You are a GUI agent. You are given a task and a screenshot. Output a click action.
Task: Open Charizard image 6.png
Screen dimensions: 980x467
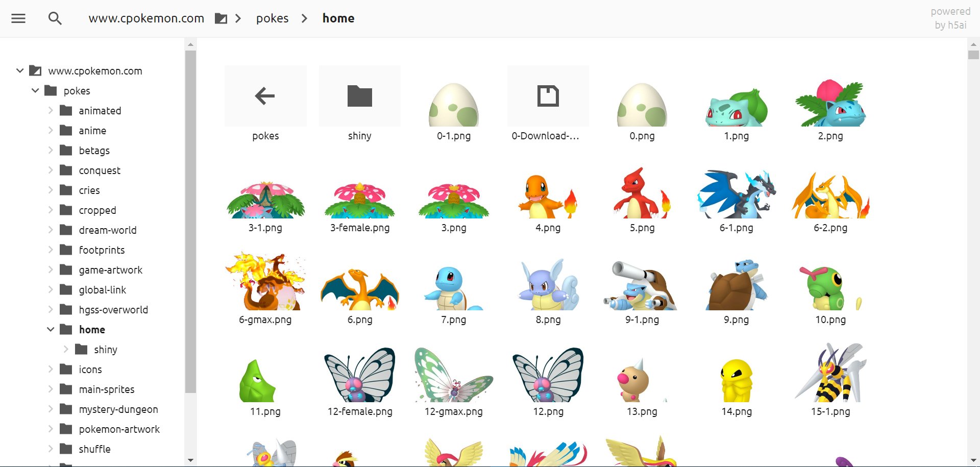coord(360,289)
